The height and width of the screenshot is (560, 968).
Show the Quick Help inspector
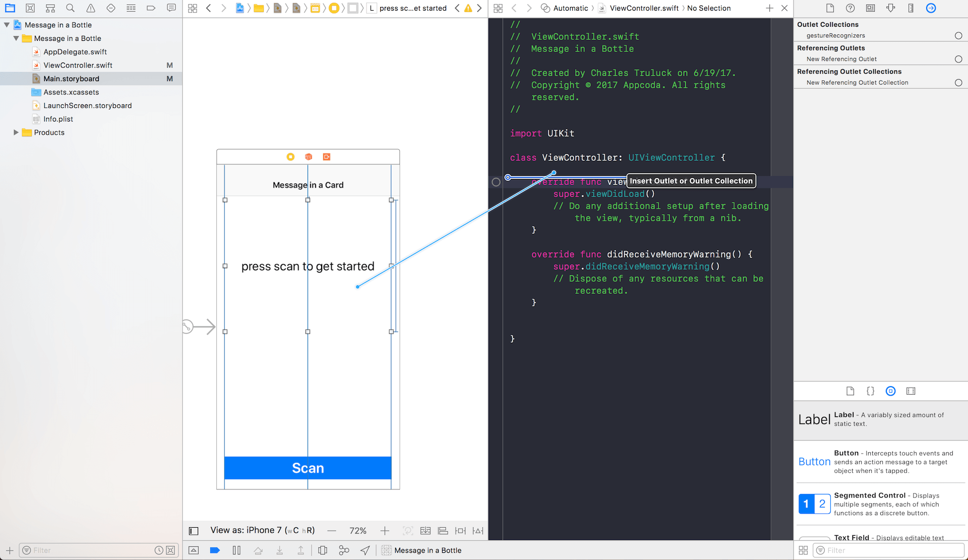(x=850, y=8)
